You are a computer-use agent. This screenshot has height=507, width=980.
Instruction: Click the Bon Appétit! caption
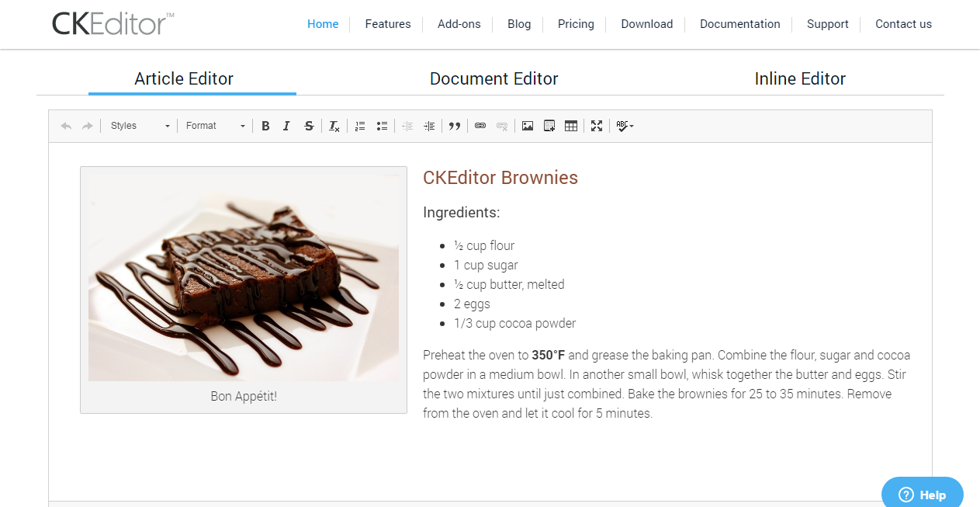pos(244,396)
